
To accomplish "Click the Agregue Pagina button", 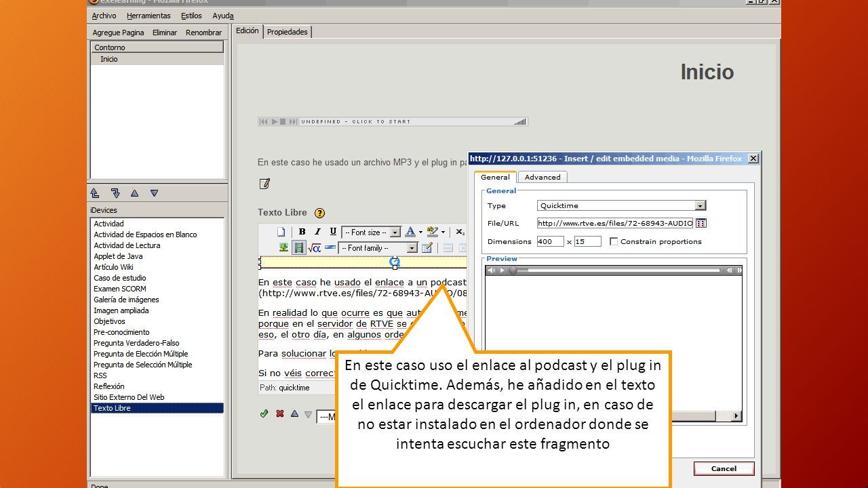I will click(x=118, y=33).
